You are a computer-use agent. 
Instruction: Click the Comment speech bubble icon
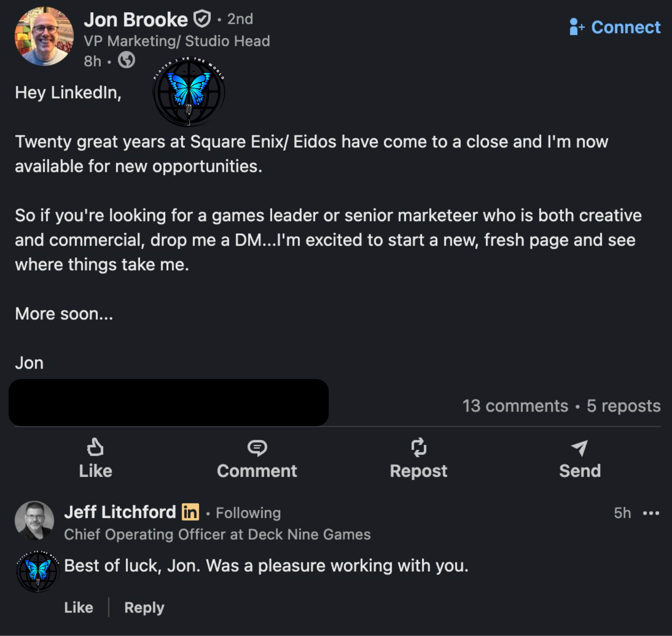click(x=257, y=447)
